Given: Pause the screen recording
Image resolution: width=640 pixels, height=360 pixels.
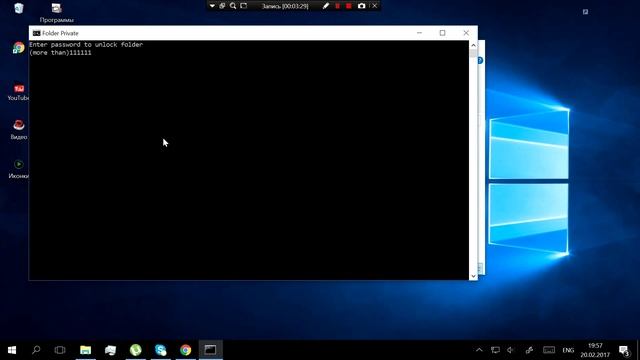Looking at the screenshot, I should 338,6.
